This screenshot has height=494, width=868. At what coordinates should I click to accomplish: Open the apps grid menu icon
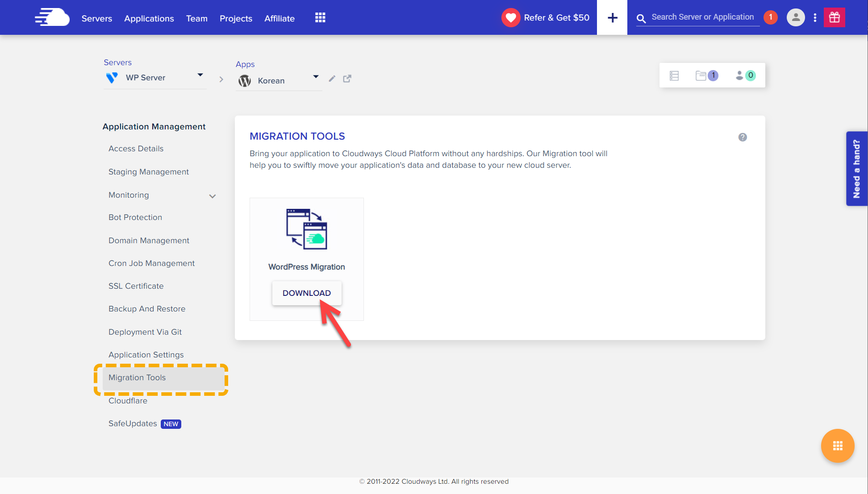[x=320, y=18]
